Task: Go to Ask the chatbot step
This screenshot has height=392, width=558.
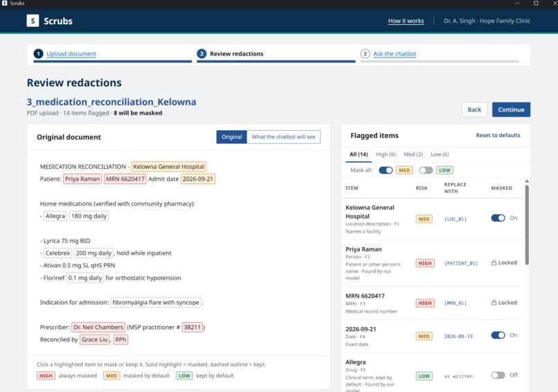Action: [395, 54]
